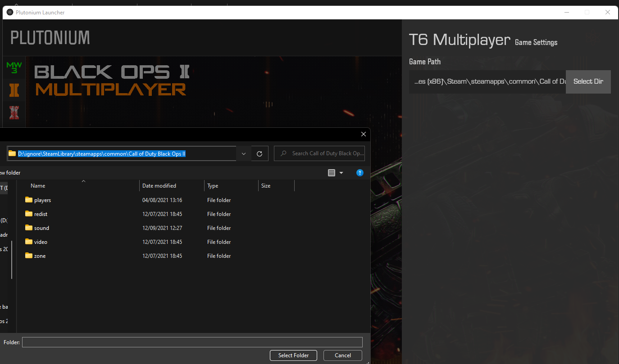Cancel the folder selection dialog

[343, 355]
